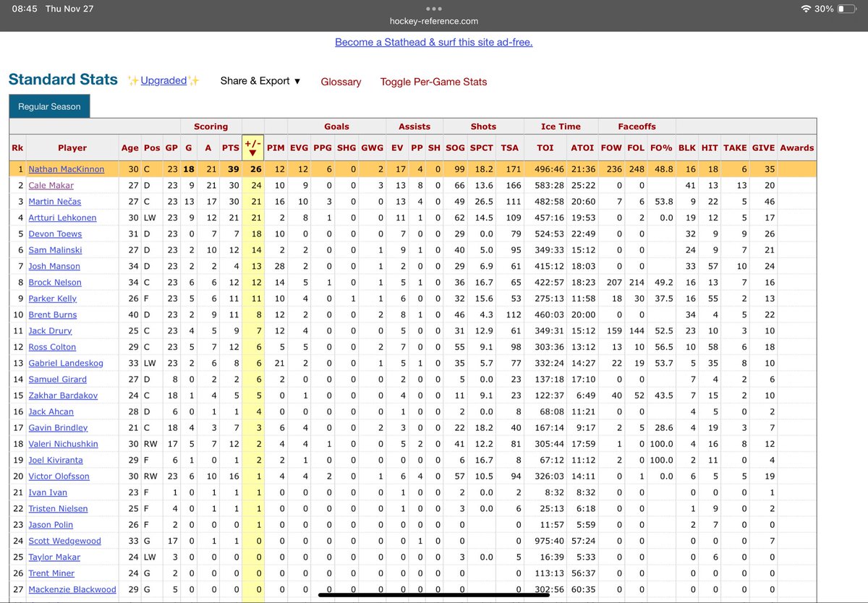Sort table by Rk column
868x603 pixels.
(17, 147)
